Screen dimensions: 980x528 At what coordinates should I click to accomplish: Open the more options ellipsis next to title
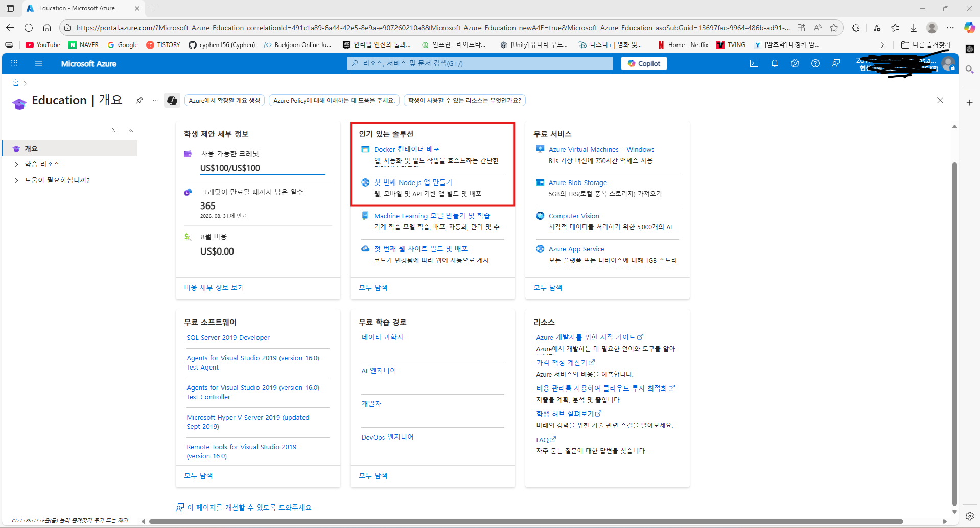pos(156,100)
